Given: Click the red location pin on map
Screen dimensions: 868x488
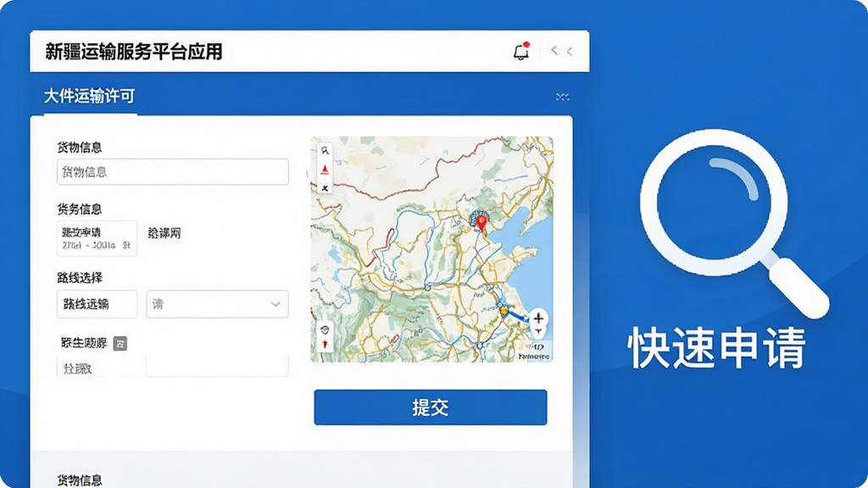Looking at the screenshot, I should pyautogui.click(x=481, y=224).
